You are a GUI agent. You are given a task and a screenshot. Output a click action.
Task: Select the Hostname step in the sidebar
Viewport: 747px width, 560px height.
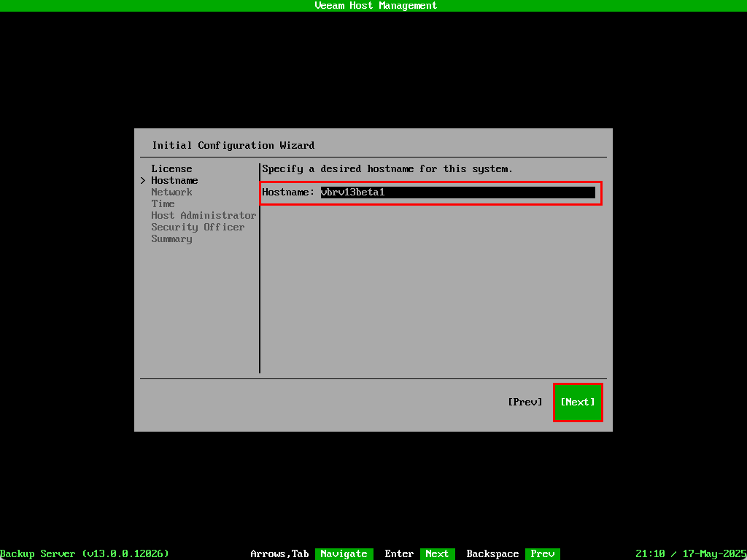(x=174, y=180)
